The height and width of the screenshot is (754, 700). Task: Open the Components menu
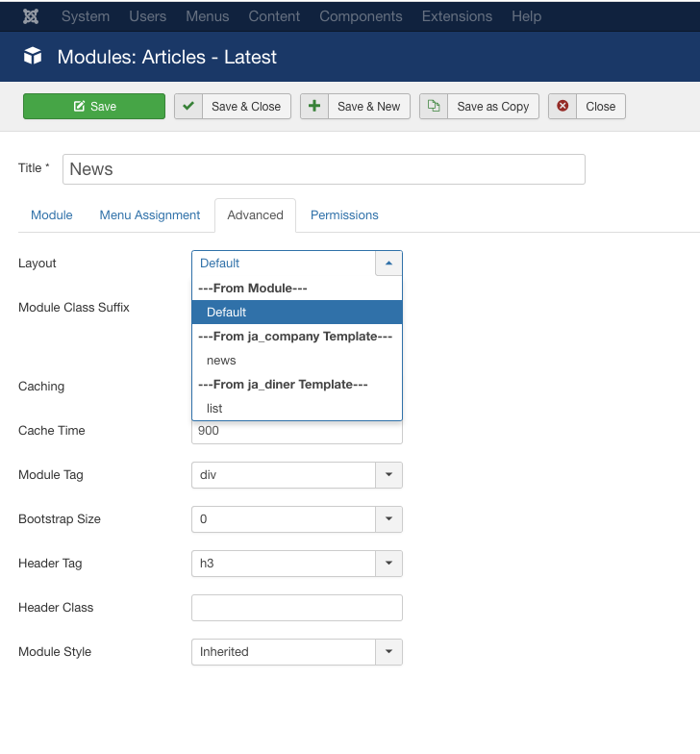[x=361, y=16]
